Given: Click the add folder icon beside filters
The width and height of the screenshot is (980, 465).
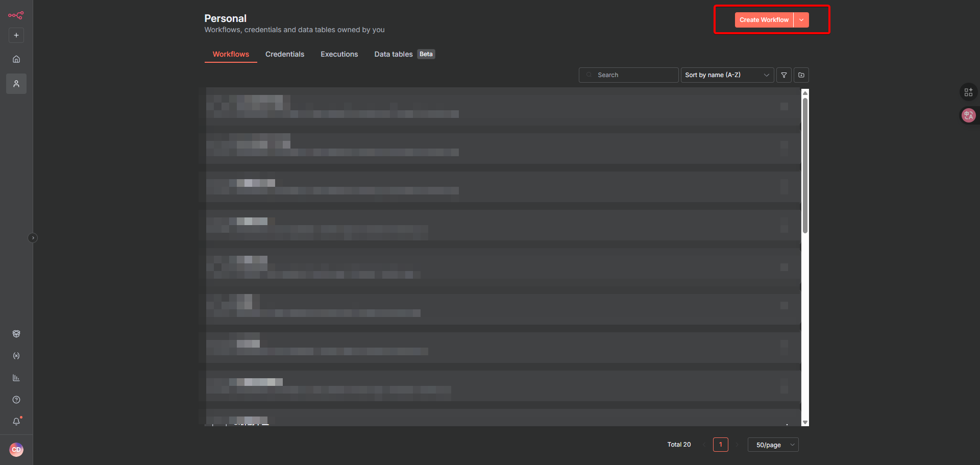Looking at the screenshot, I should click(x=801, y=75).
